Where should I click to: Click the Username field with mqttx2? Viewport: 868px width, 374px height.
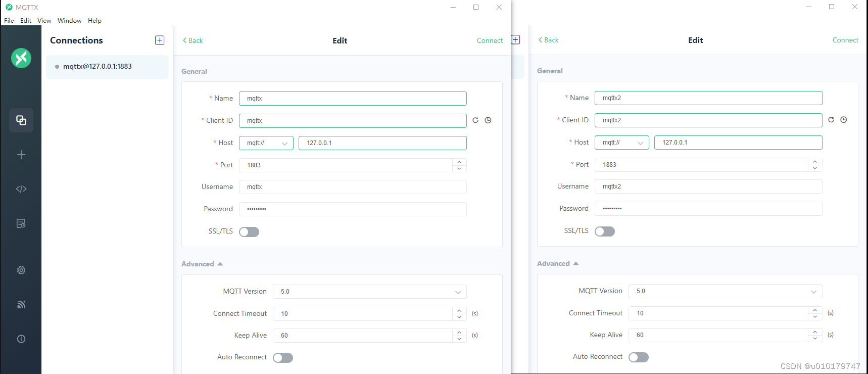pyautogui.click(x=708, y=186)
